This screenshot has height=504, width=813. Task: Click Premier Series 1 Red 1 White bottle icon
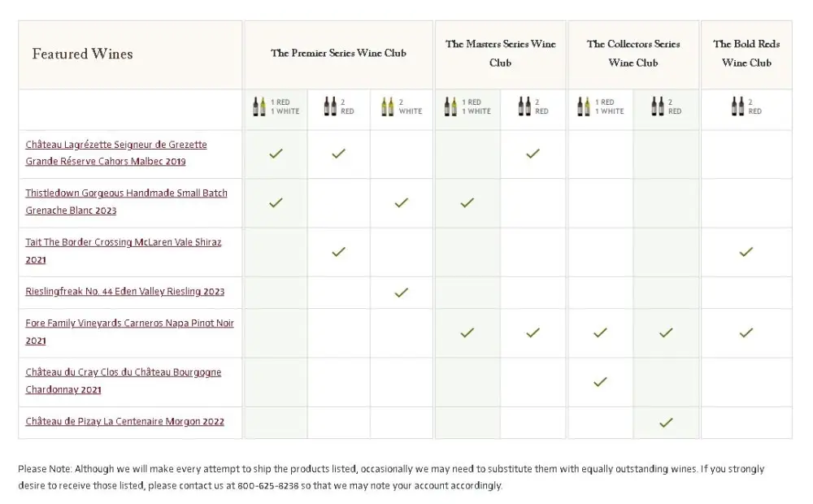coord(259,106)
